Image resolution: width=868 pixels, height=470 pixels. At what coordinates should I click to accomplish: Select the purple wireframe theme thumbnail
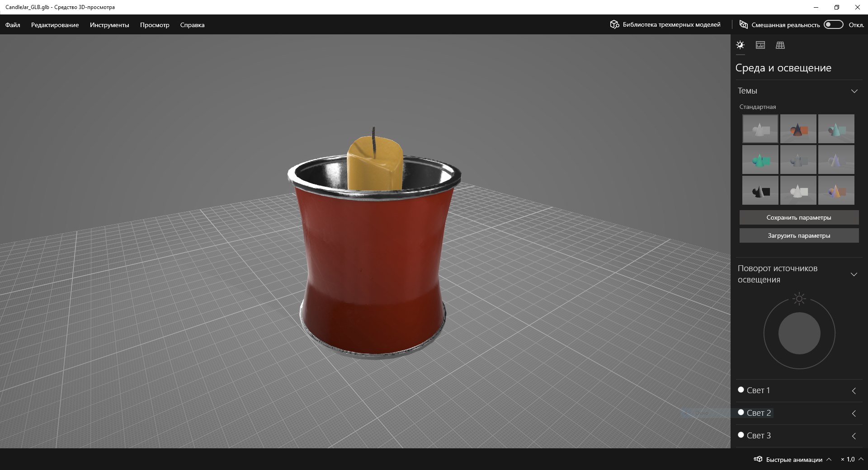(836, 160)
